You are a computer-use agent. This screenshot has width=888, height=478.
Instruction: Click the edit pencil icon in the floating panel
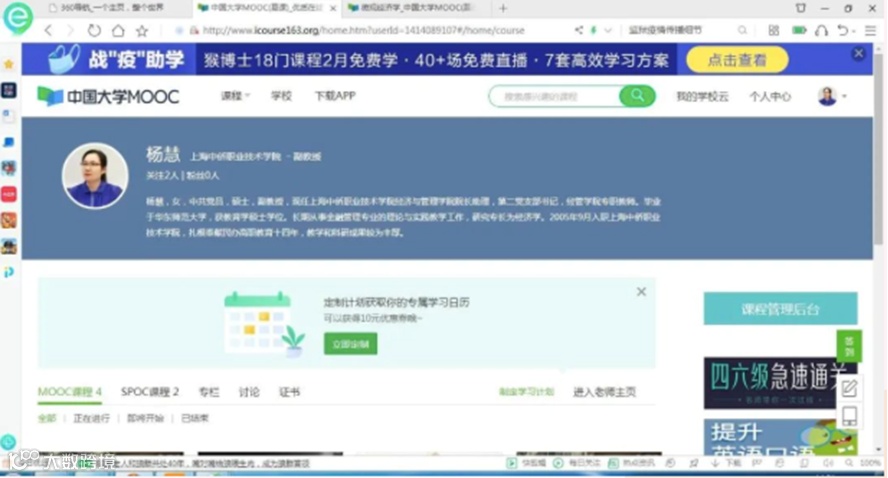(x=849, y=389)
